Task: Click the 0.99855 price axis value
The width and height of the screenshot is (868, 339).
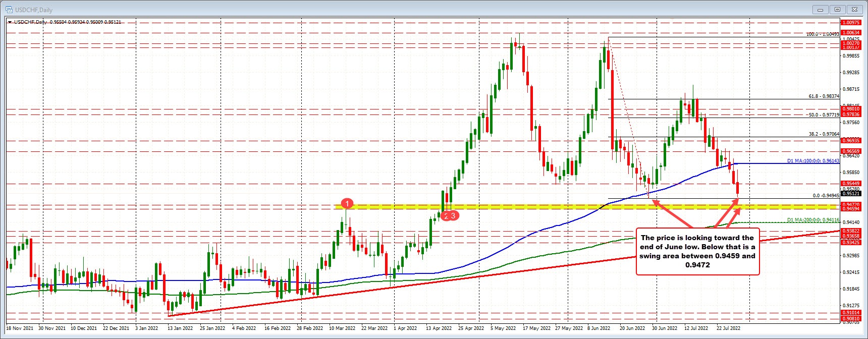Action: (x=851, y=56)
